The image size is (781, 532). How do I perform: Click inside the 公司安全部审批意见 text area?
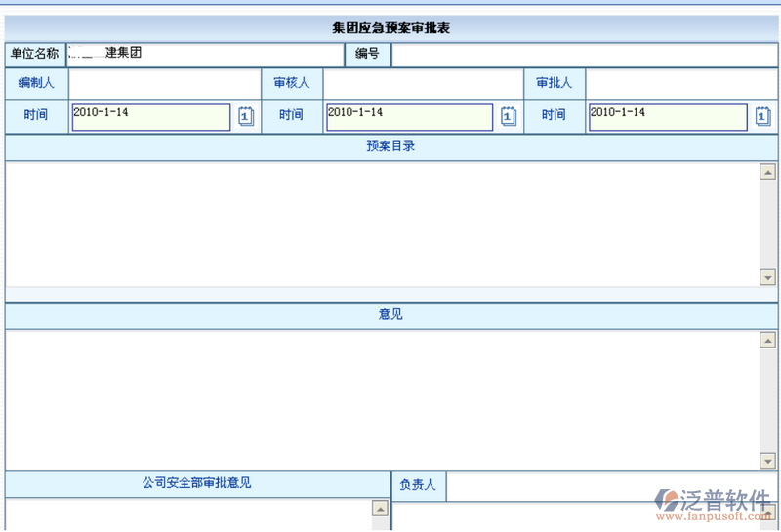[187, 514]
